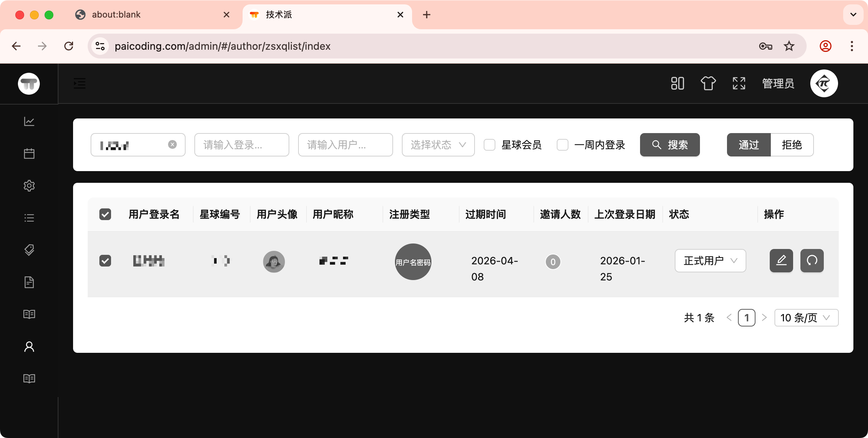Enter fullscreen using the expand icon
868x438 pixels.
tap(739, 83)
